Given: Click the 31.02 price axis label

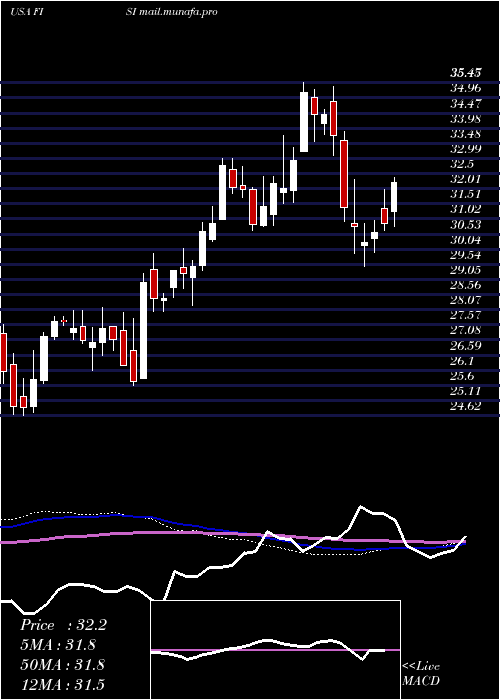Looking at the screenshot, I should tap(466, 209).
